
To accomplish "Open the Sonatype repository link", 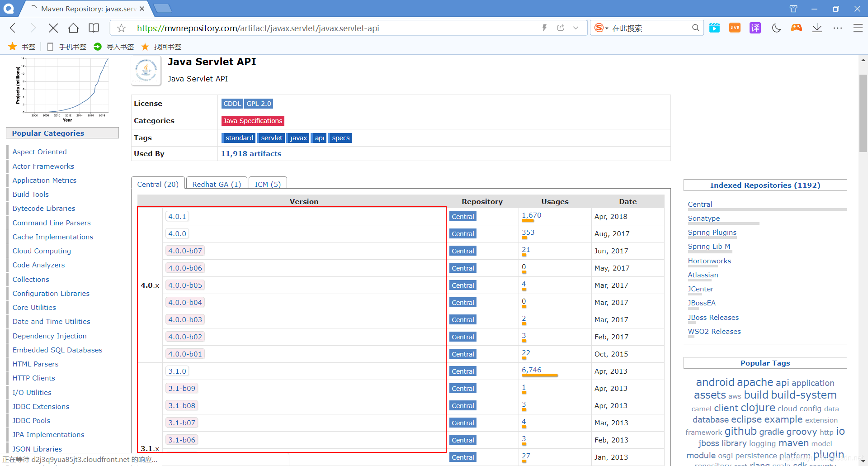I will click(703, 219).
